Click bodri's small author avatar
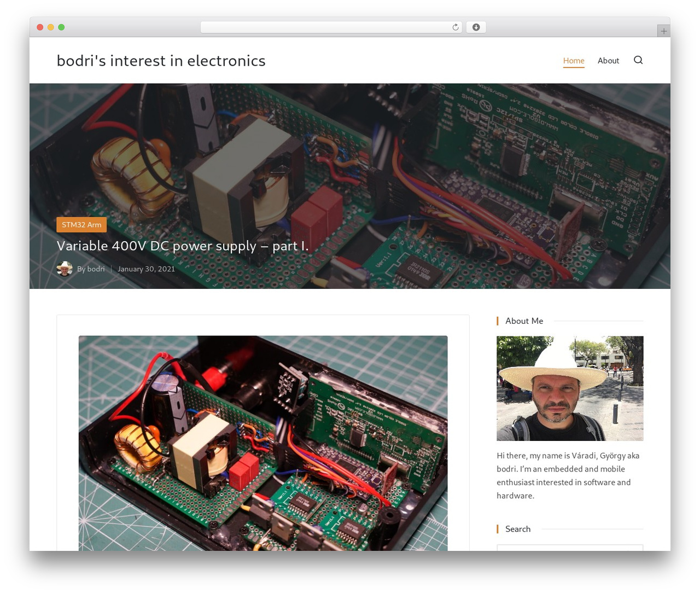 (x=65, y=269)
